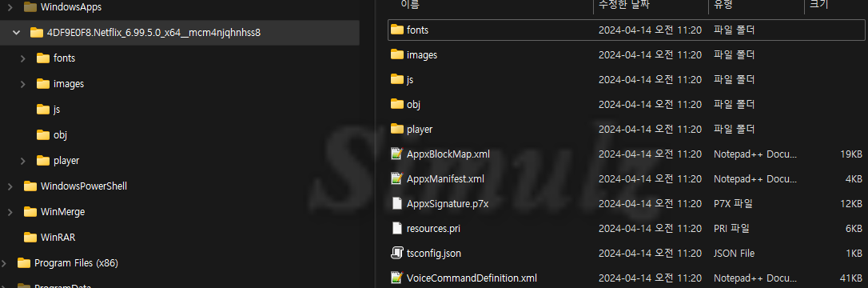Select the fonts file name in list
This screenshot has height=288, width=868.
point(417,30)
